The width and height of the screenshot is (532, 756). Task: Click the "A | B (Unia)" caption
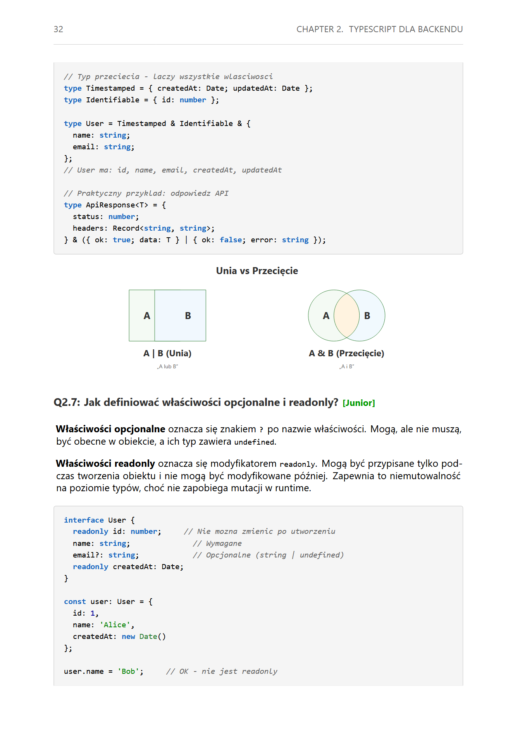tap(167, 354)
